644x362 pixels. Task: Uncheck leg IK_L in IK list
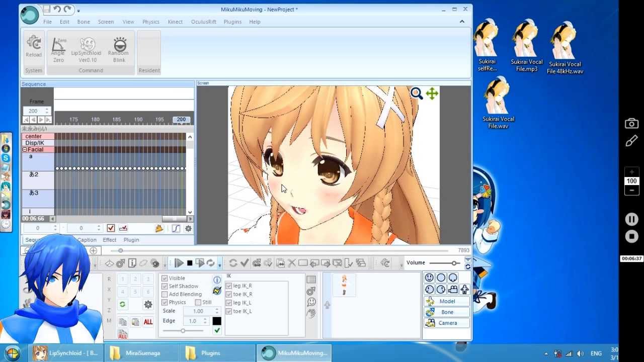tap(229, 303)
